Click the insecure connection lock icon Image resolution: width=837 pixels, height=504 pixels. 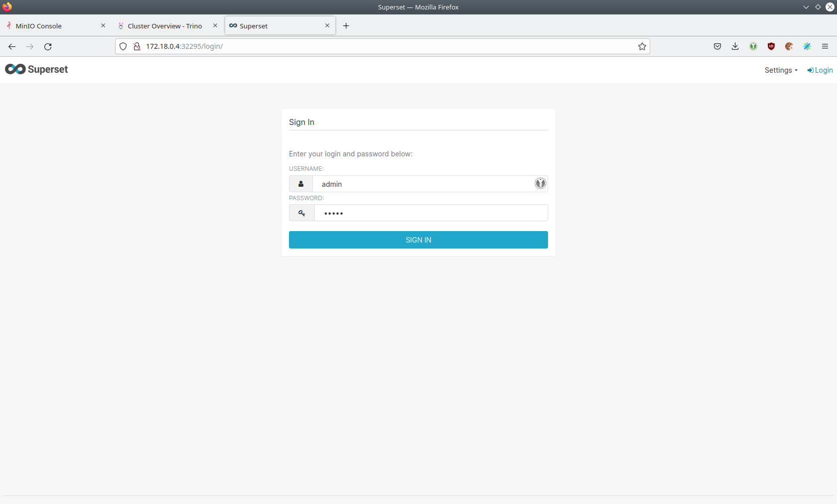click(137, 46)
